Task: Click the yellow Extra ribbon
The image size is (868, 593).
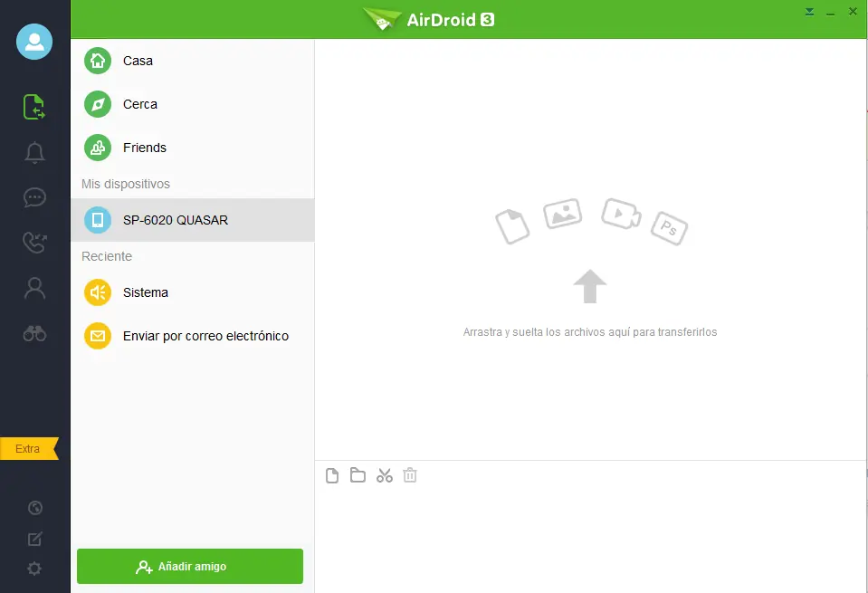Action: tap(29, 448)
